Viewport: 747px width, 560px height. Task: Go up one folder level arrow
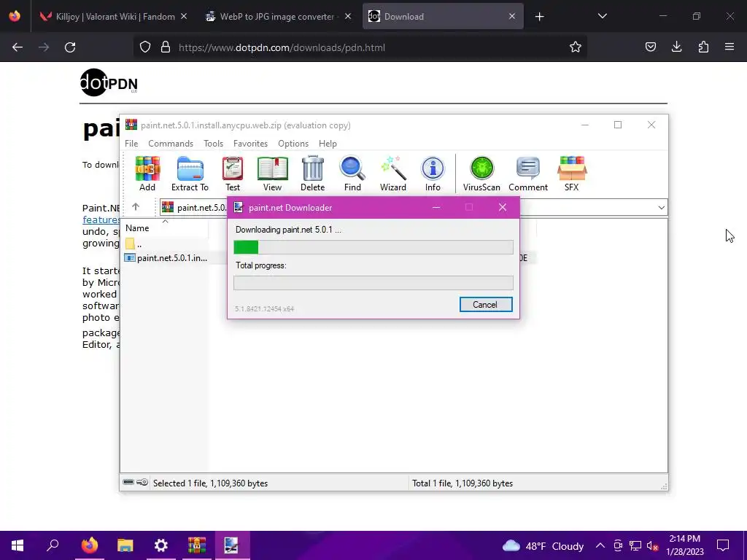pos(136,206)
